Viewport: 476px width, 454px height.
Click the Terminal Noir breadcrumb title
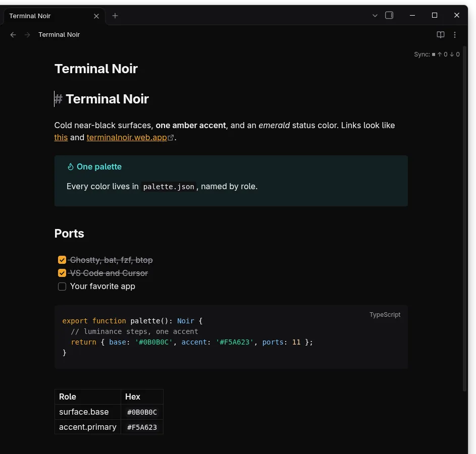coord(59,35)
